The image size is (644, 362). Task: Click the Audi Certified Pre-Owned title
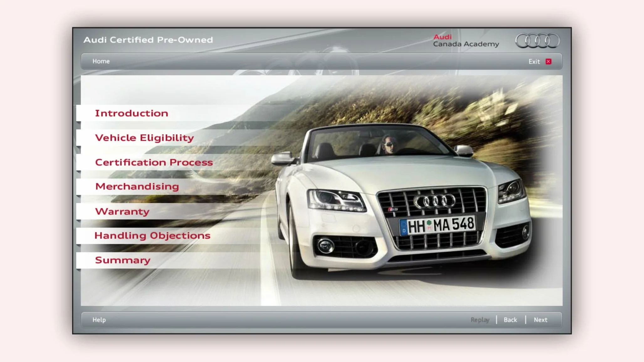[148, 40]
